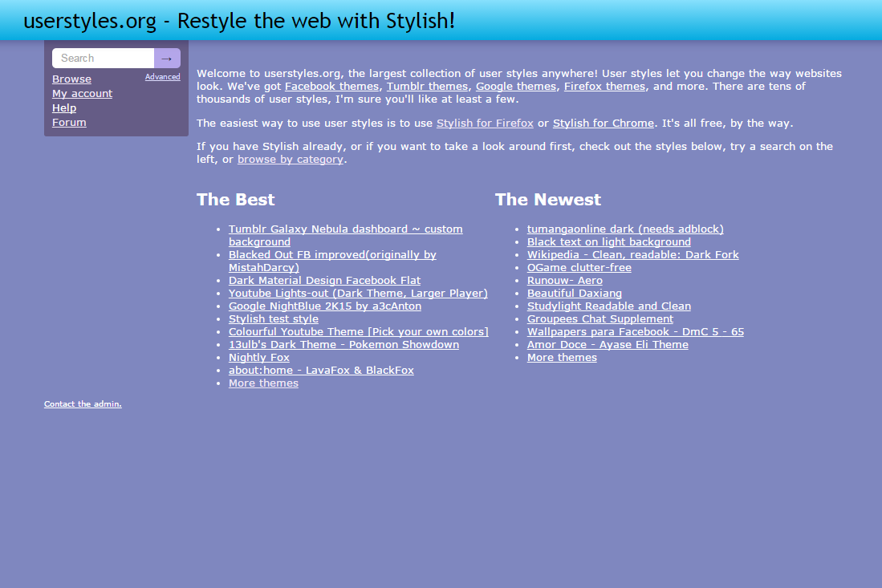Open Google themes link
Viewport: 882px width, 588px height.
pyautogui.click(x=516, y=86)
